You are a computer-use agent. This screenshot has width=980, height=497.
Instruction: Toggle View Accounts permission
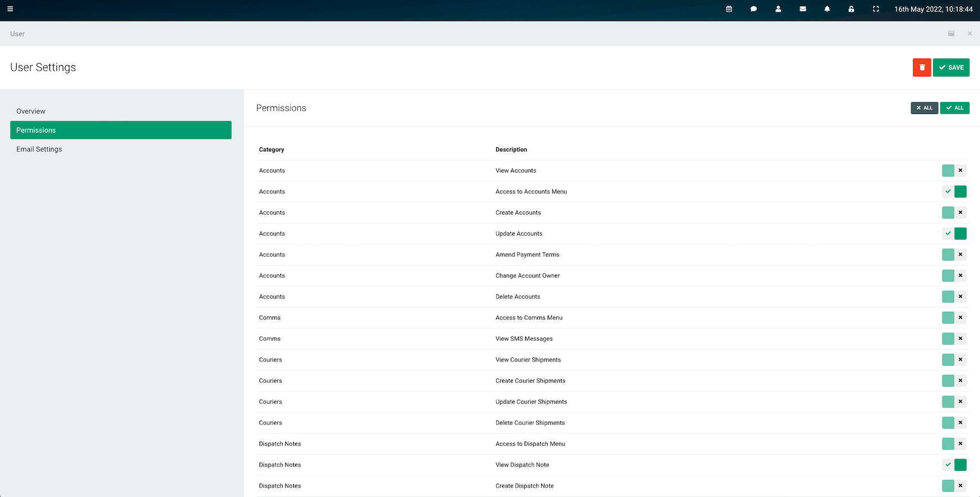point(955,170)
